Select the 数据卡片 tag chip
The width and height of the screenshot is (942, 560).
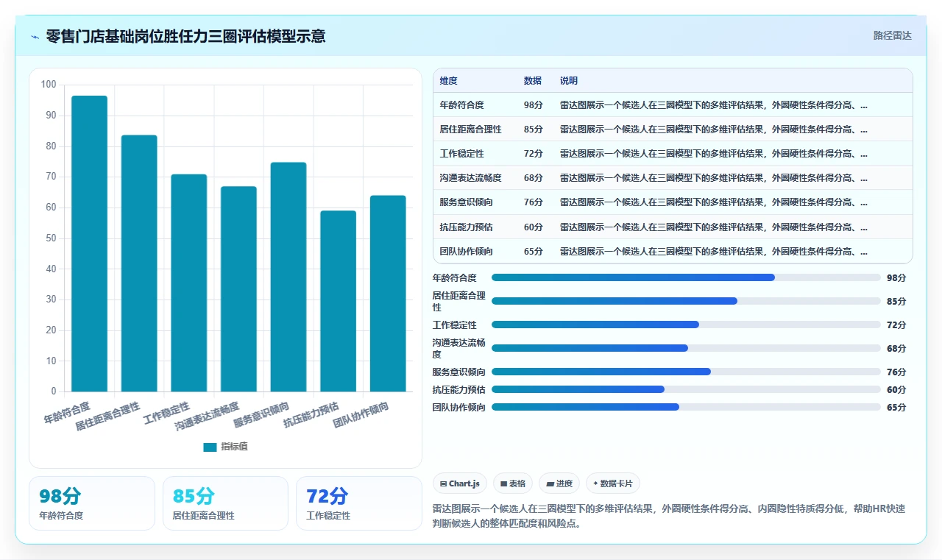tap(613, 483)
